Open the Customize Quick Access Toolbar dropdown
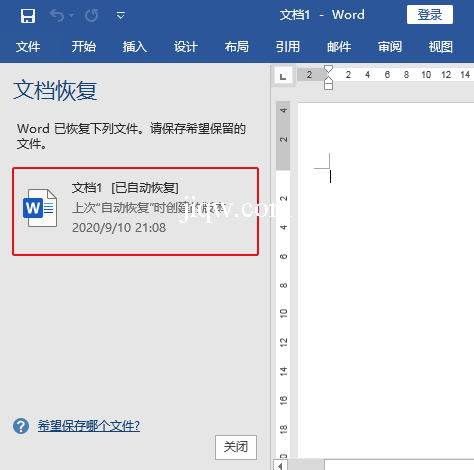474x470 pixels. (x=121, y=15)
